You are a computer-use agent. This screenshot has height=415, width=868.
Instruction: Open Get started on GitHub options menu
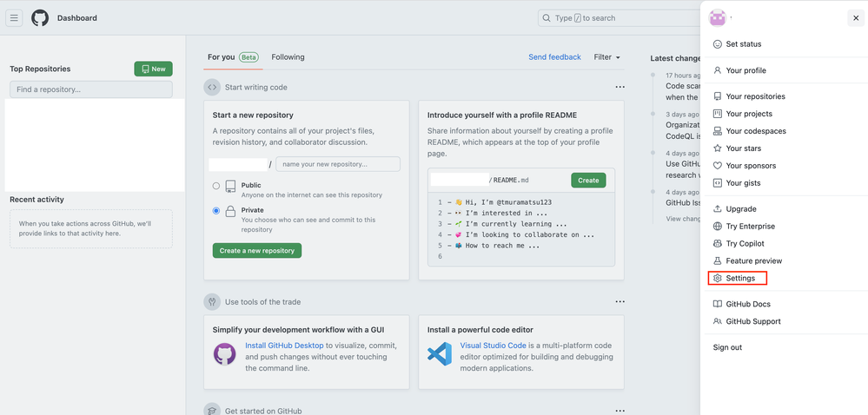620,410
